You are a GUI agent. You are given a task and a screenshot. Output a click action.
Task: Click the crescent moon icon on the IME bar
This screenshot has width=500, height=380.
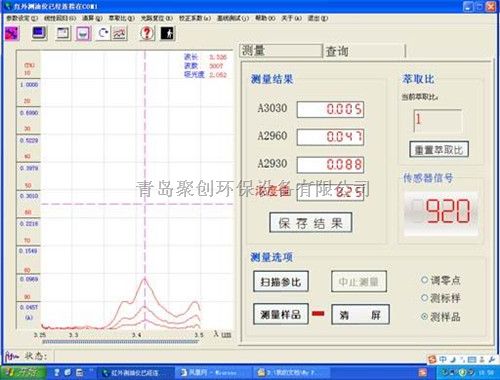pyautogui.click(x=453, y=359)
